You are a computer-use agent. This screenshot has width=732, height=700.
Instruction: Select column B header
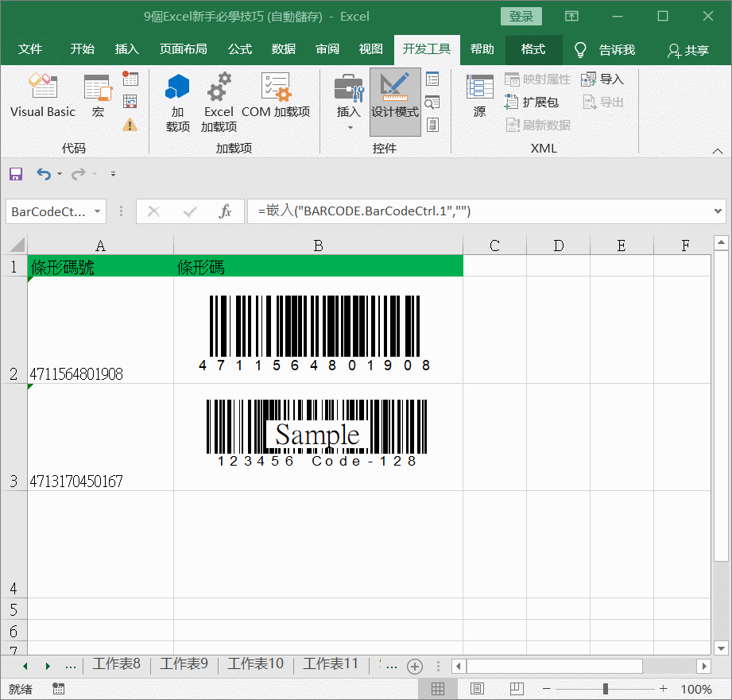[x=319, y=245]
